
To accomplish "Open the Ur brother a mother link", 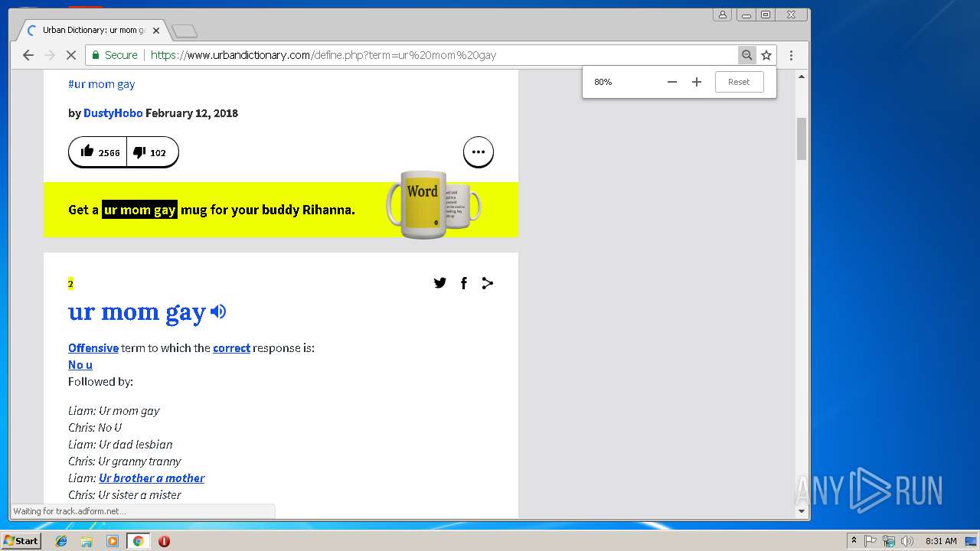I will point(152,478).
